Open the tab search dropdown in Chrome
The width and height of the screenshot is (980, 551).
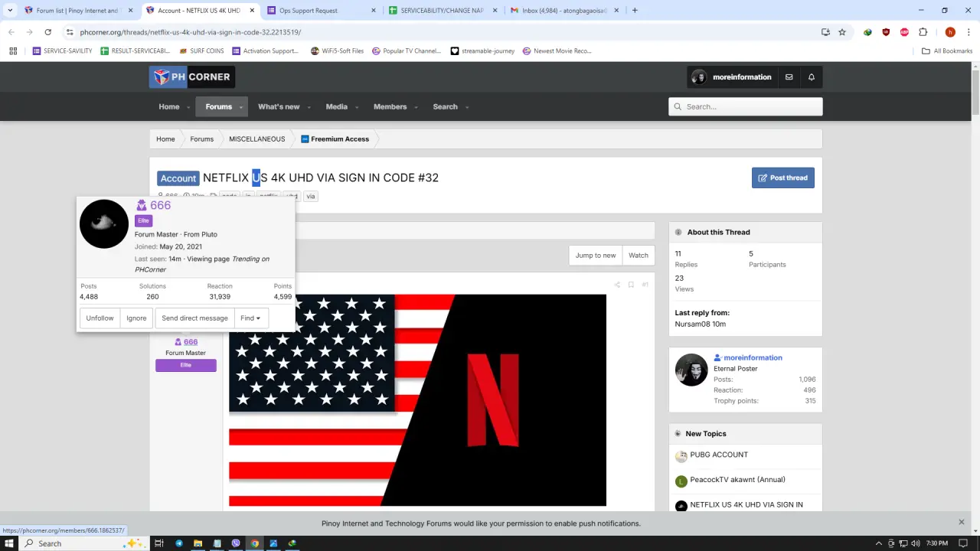click(x=10, y=11)
